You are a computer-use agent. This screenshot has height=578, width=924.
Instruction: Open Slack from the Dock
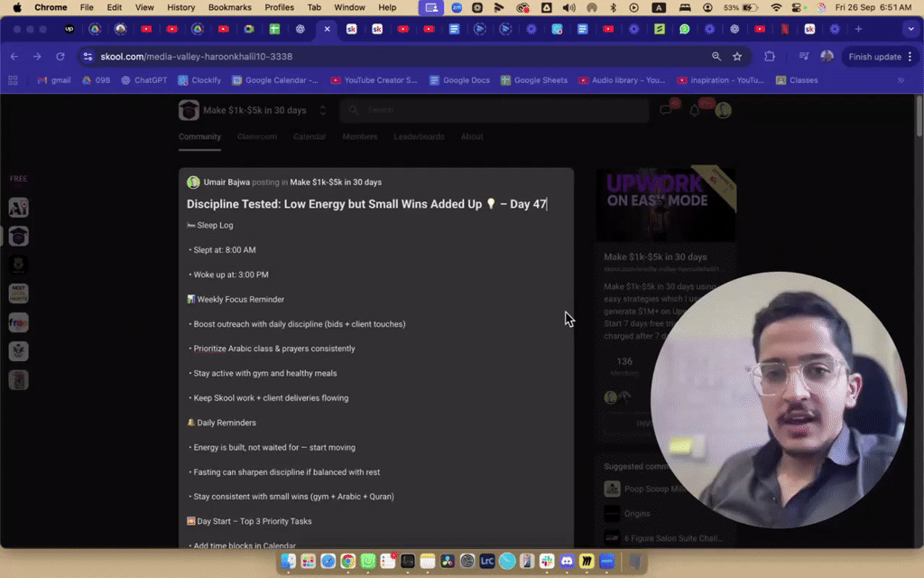tap(547, 561)
